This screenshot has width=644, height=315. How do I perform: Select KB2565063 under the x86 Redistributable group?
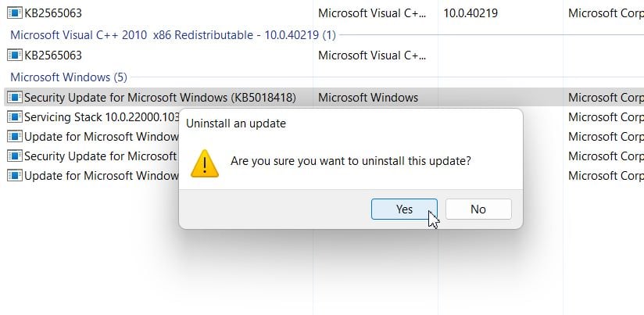pyautogui.click(x=53, y=55)
